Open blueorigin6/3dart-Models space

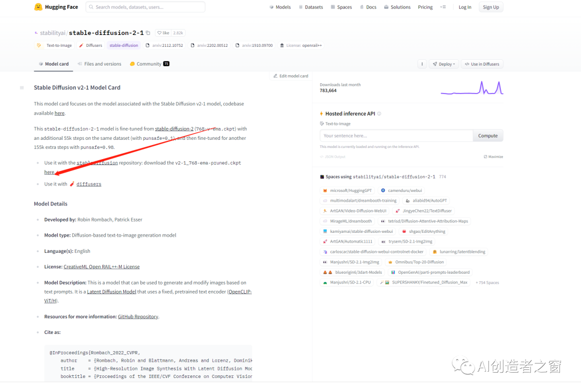[352, 272]
